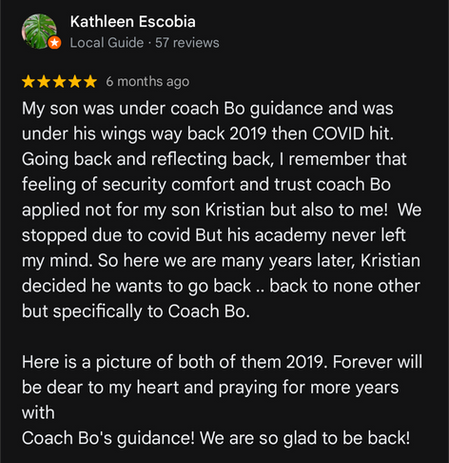
Task: Click the phrase stopped due to covid
Action: coord(106,235)
